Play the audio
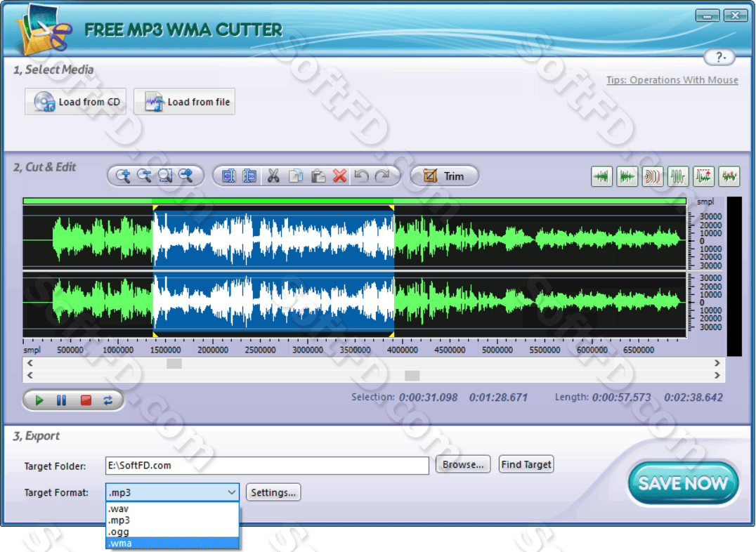This screenshot has width=756, height=552. pos(39,400)
